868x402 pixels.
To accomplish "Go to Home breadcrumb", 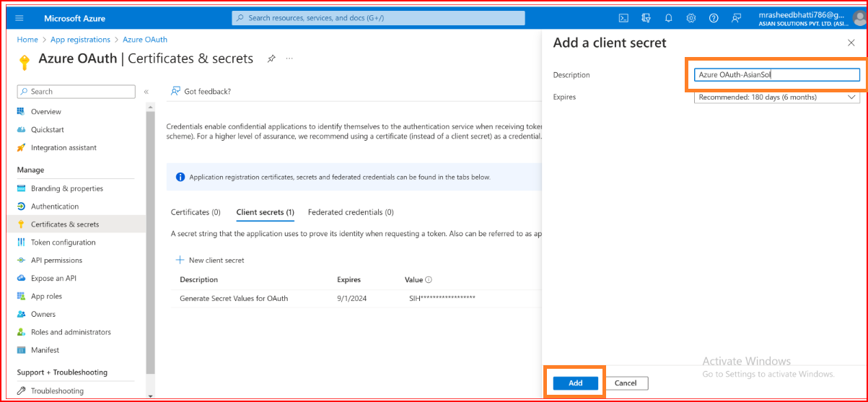I will [x=27, y=40].
